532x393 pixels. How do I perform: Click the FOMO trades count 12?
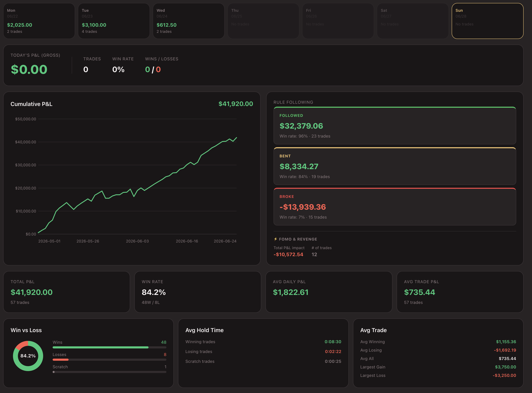[314, 255]
